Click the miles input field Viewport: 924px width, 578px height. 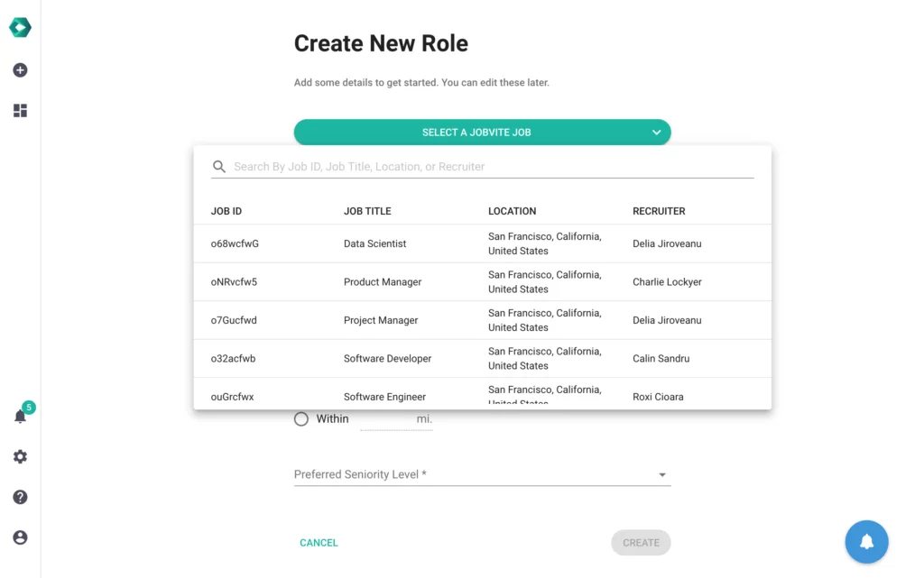click(397, 418)
